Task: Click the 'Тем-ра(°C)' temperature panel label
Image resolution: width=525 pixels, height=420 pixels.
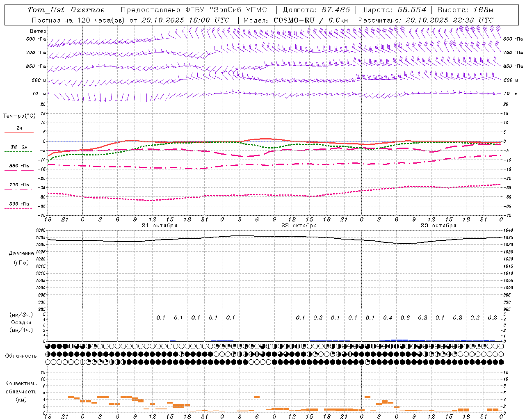Action: point(19,116)
